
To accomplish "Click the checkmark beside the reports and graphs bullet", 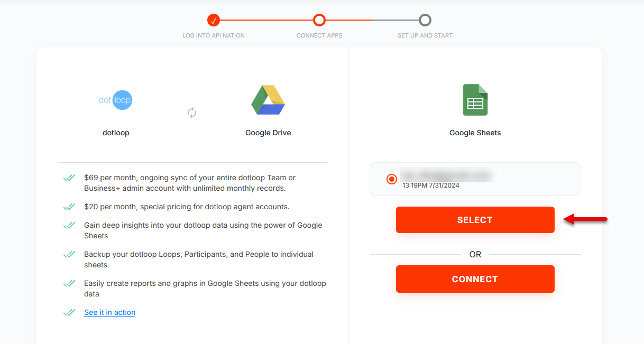I will [69, 284].
